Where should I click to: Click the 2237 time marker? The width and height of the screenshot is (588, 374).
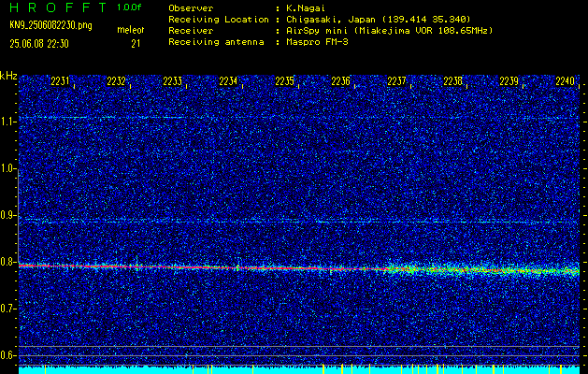coord(396,81)
